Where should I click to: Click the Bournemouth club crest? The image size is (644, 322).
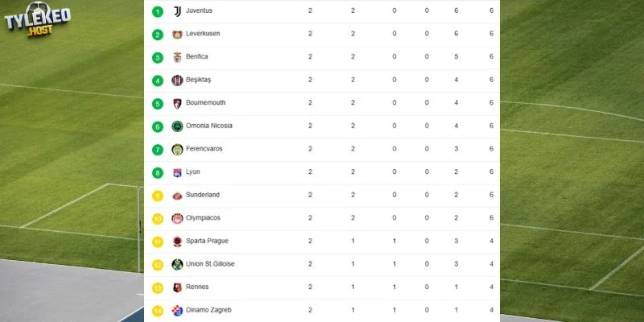177,103
